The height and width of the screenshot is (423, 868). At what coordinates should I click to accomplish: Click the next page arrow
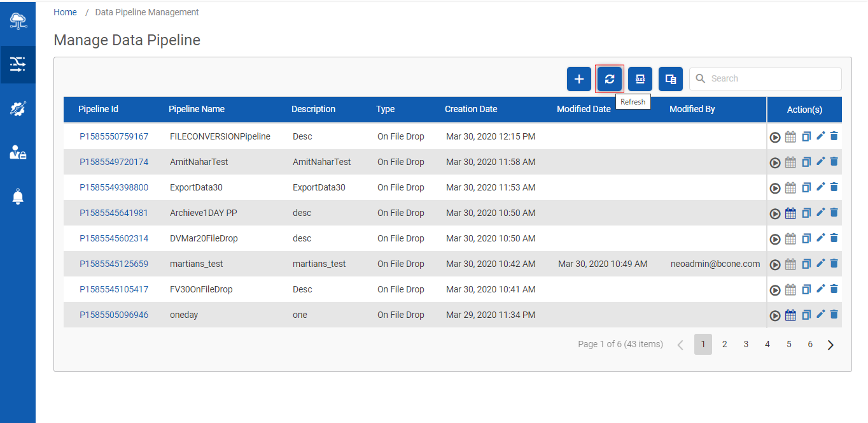(x=830, y=345)
